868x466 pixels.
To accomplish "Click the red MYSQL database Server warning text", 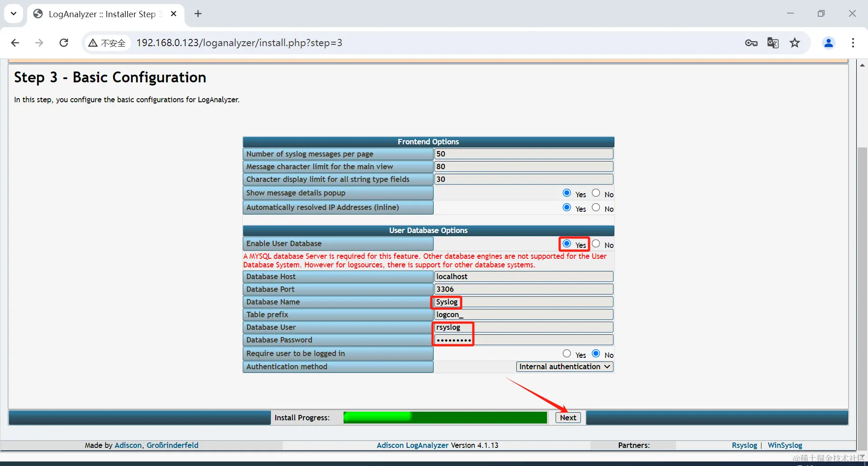I will pyautogui.click(x=425, y=261).
